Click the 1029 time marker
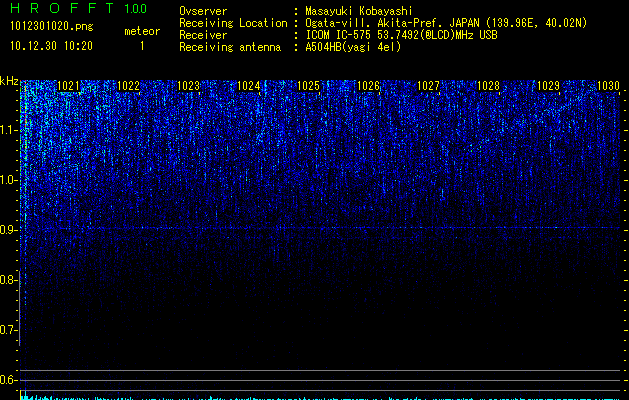The width and height of the screenshot is (629, 400). 548,86
